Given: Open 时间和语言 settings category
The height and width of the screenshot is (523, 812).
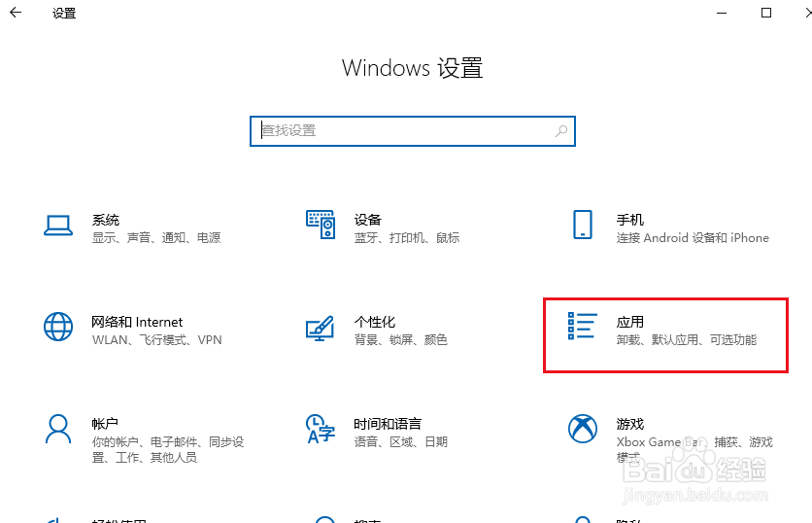Looking at the screenshot, I should [x=388, y=424].
